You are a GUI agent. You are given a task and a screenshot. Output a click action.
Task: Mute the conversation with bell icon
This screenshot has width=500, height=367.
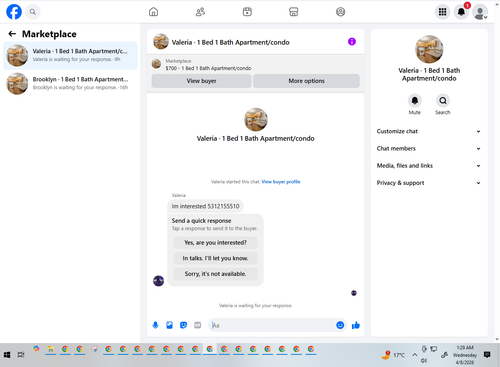[x=415, y=100]
